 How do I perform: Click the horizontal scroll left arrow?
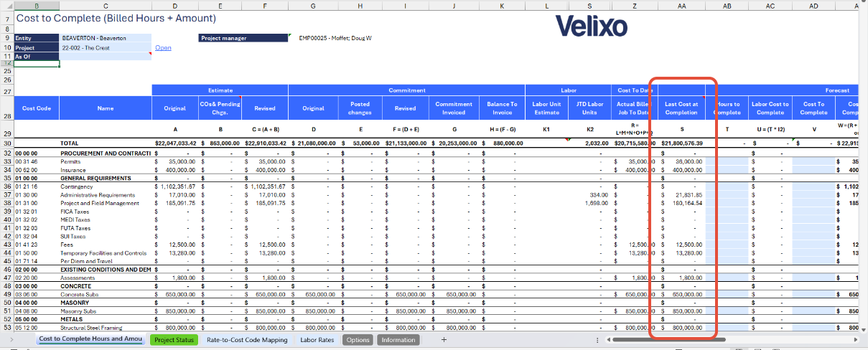tap(607, 340)
